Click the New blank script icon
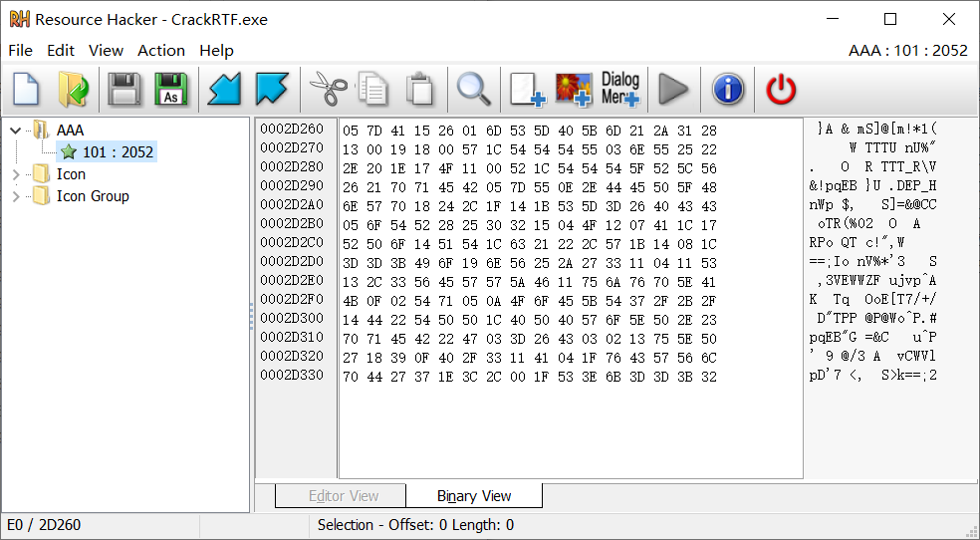The width and height of the screenshot is (980, 540). [x=26, y=89]
